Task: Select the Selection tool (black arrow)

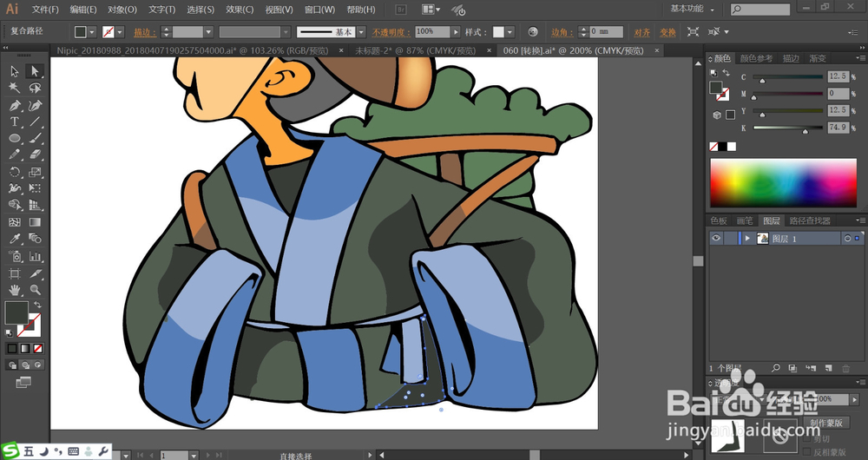Action: (15, 71)
